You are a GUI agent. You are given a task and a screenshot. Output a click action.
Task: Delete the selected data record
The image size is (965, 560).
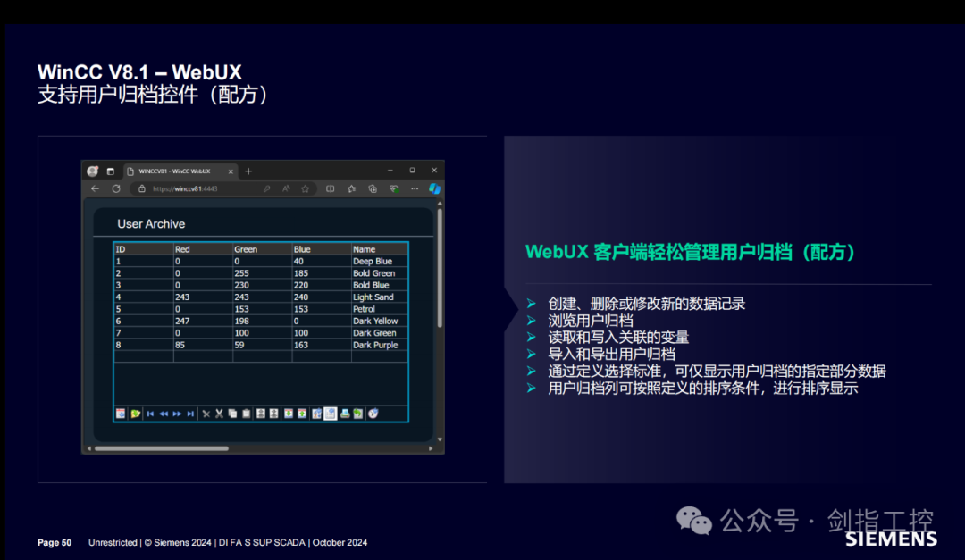tap(206, 414)
